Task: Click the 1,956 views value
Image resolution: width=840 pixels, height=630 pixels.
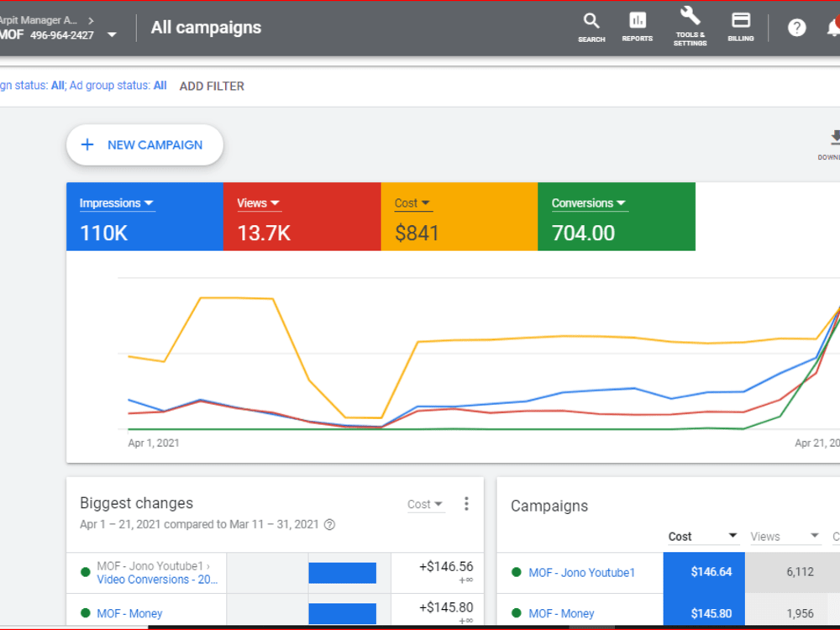Action: coord(800,613)
